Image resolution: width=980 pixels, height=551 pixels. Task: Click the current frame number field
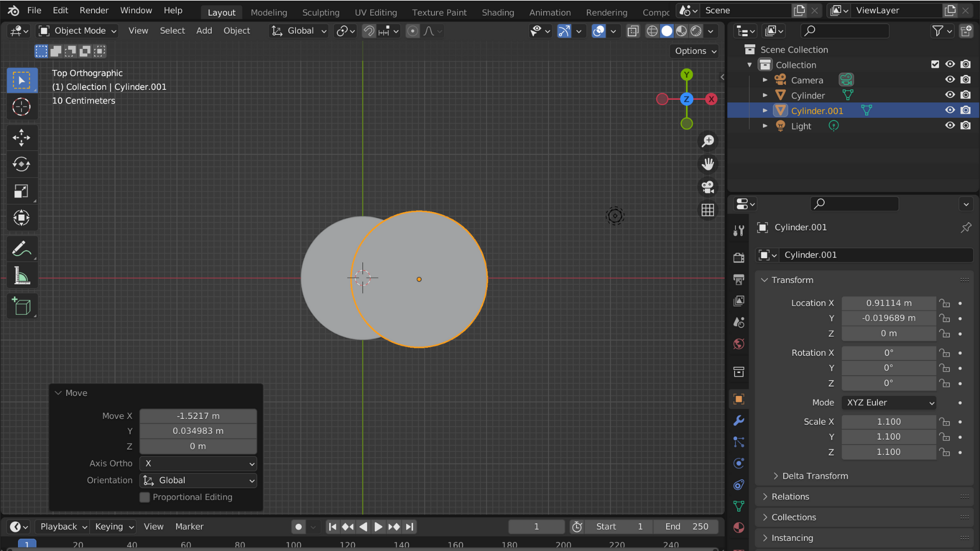tap(536, 527)
